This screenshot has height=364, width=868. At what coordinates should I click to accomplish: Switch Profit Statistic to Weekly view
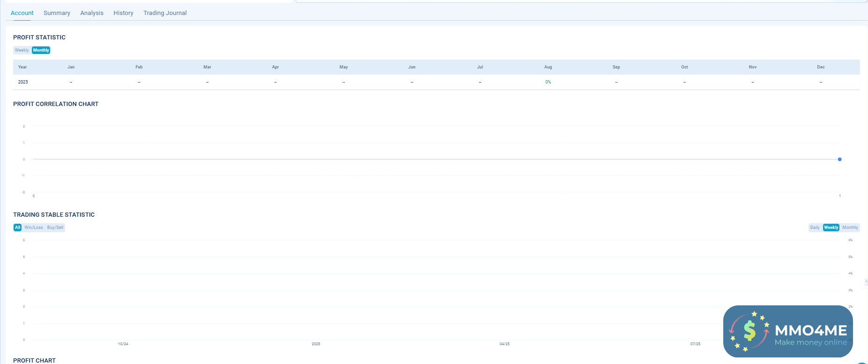[22, 50]
